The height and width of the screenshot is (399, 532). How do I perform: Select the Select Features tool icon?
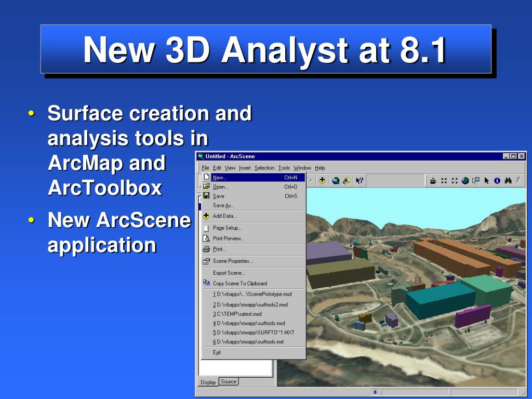click(476, 181)
